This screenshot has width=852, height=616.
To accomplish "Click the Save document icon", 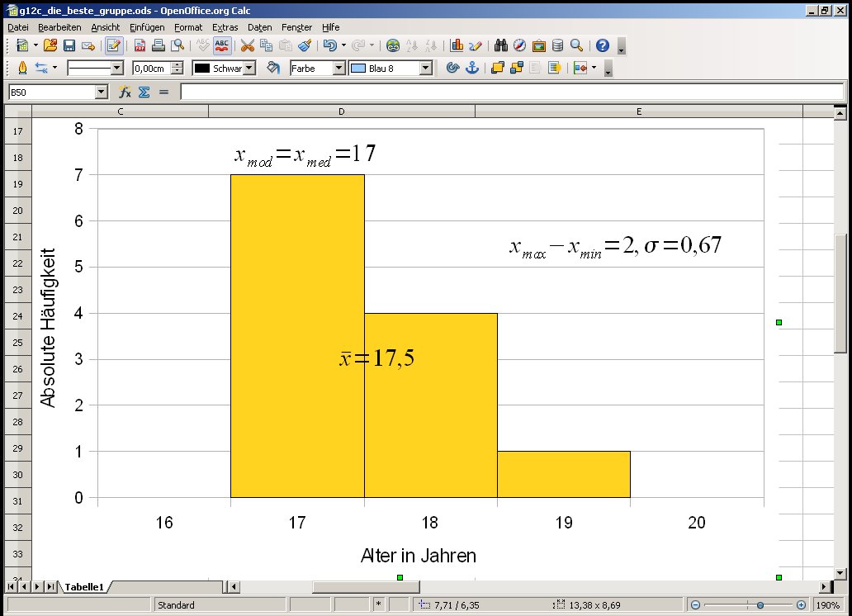I will click(69, 45).
